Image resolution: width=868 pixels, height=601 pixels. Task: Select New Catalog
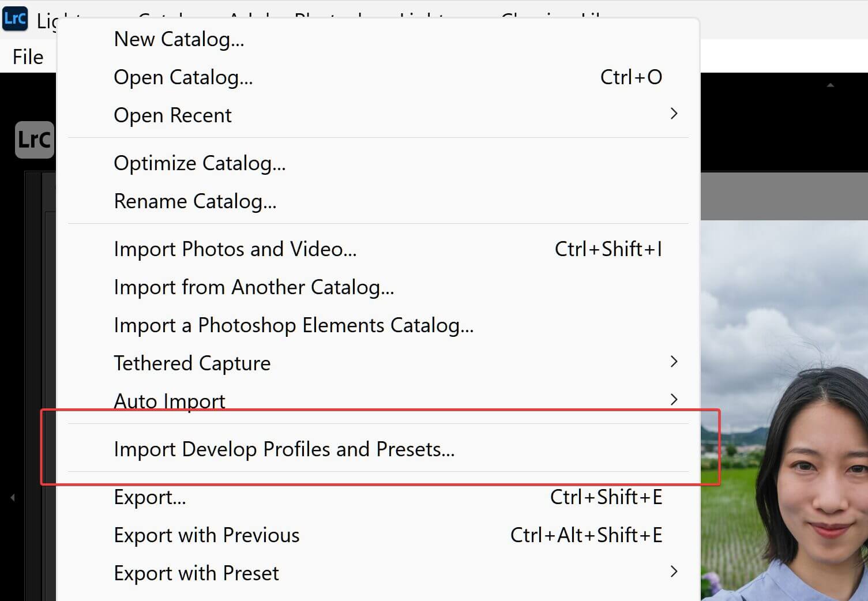[179, 39]
